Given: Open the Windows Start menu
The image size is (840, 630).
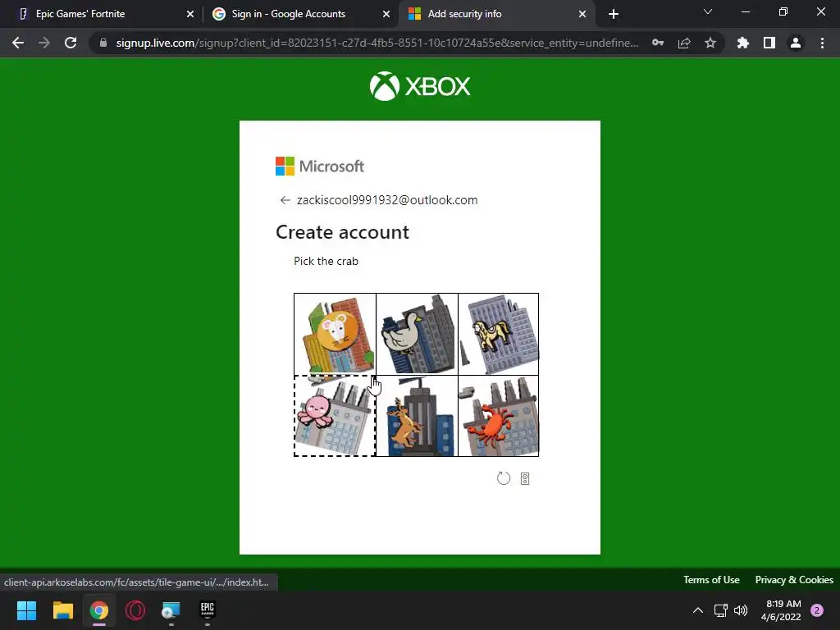Looking at the screenshot, I should tap(26, 610).
